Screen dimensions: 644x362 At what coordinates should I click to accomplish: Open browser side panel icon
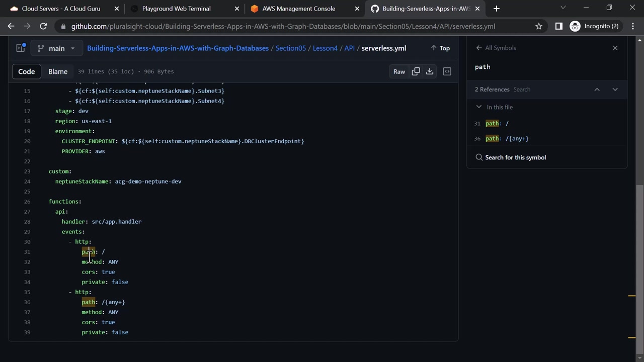pyautogui.click(x=558, y=26)
